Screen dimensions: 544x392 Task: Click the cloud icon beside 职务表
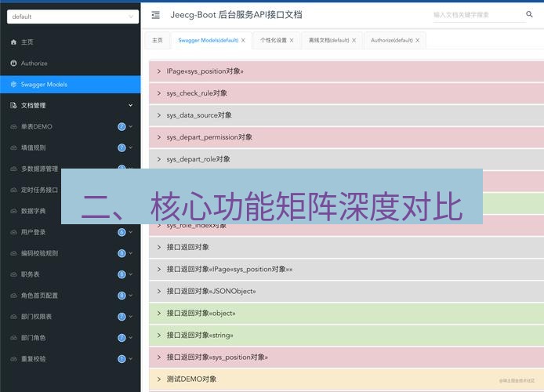pyautogui.click(x=13, y=274)
